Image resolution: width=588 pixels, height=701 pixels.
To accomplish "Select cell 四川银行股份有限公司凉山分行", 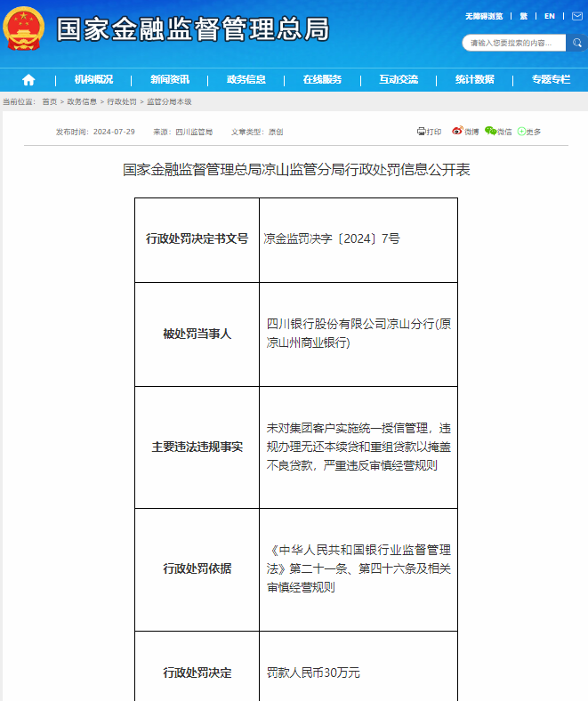I will 358,333.
